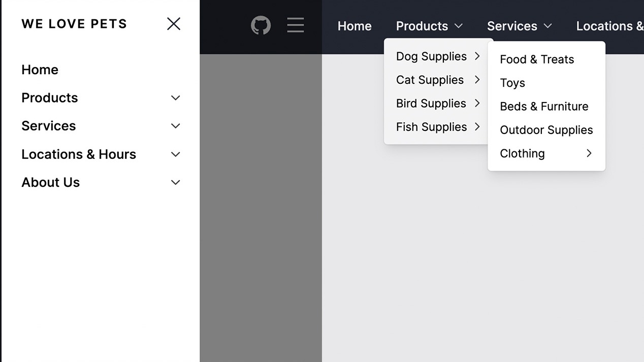Image resolution: width=644 pixels, height=362 pixels.
Task: Open the hamburger menu icon
Action: tap(295, 25)
